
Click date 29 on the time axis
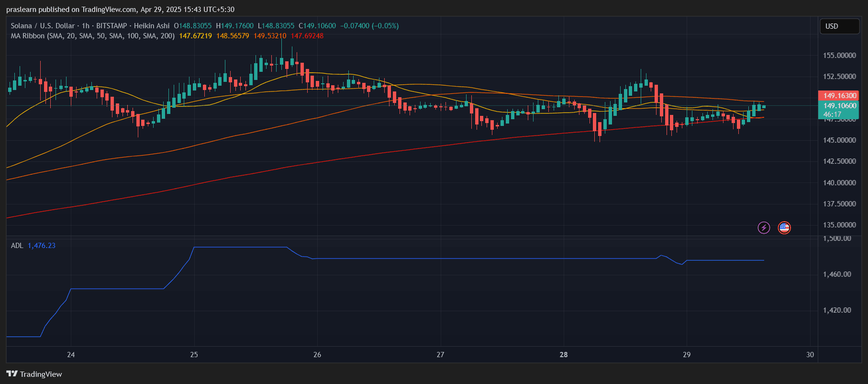pos(687,355)
